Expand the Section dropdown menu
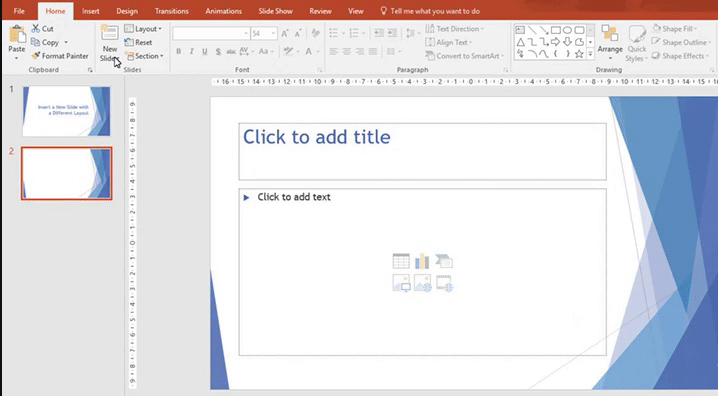Image resolution: width=718 pixels, height=396 pixels. coord(145,56)
